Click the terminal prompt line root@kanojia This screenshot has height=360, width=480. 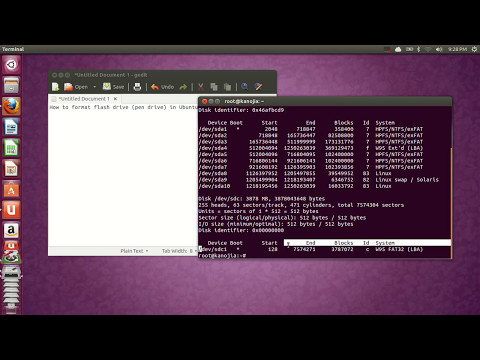[222, 256]
